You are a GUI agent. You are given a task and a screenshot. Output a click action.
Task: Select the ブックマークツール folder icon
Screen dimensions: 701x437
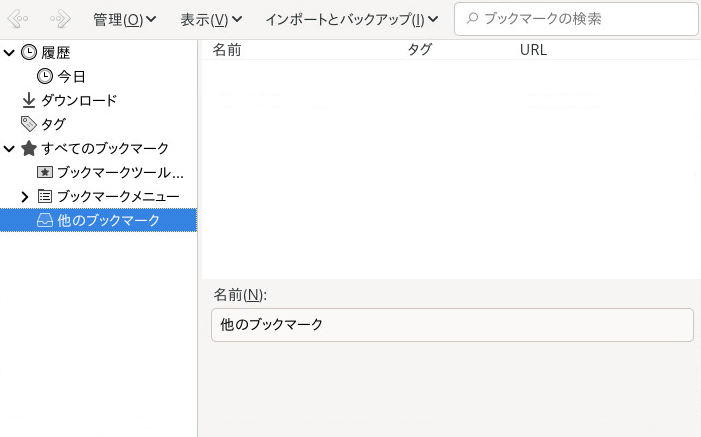[45, 172]
